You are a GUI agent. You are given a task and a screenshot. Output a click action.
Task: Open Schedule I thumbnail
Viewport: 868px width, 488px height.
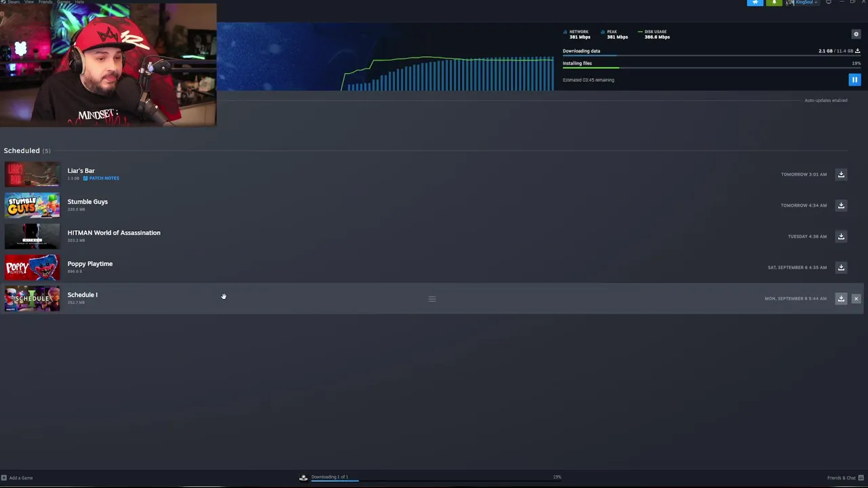(32, 299)
